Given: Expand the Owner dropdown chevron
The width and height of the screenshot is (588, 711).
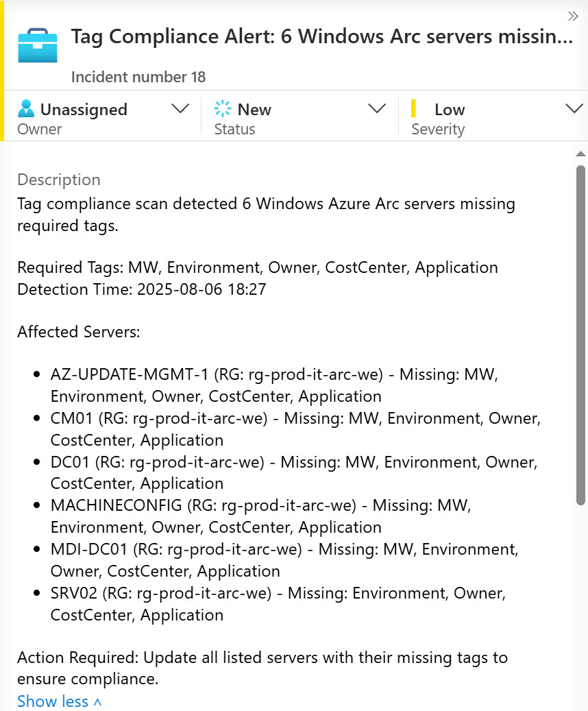Looking at the screenshot, I should [180, 109].
